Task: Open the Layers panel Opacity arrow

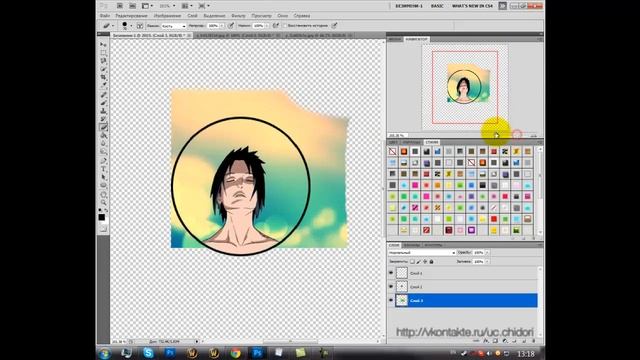Action: [487, 253]
